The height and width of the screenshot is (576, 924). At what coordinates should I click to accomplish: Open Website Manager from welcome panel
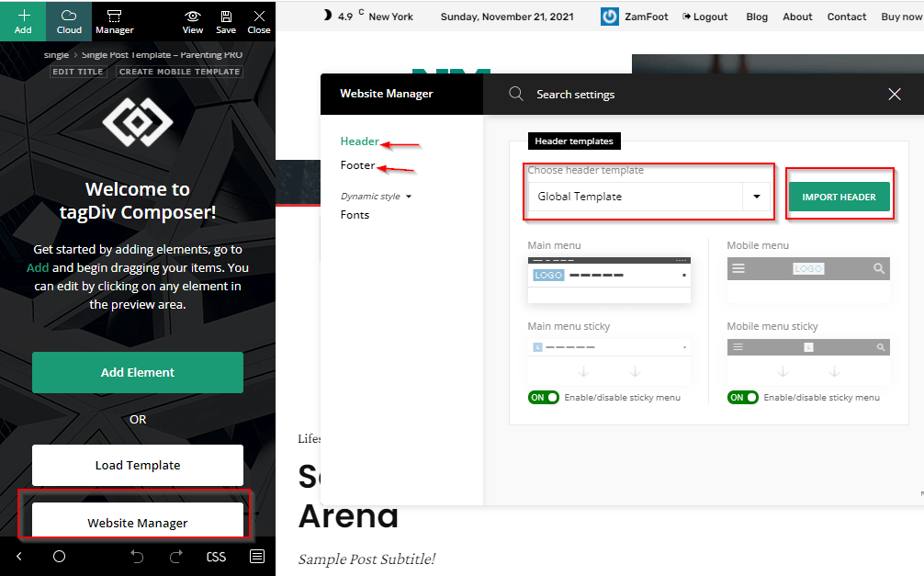(x=137, y=521)
